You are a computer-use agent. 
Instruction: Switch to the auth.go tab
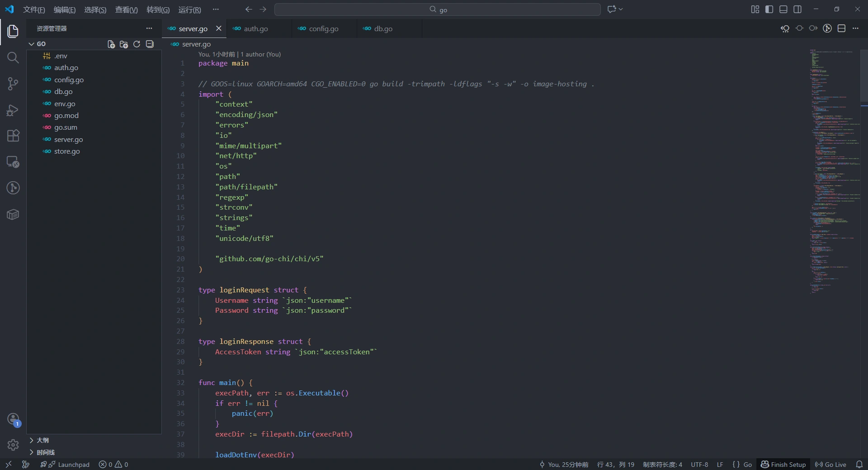pos(255,29)
